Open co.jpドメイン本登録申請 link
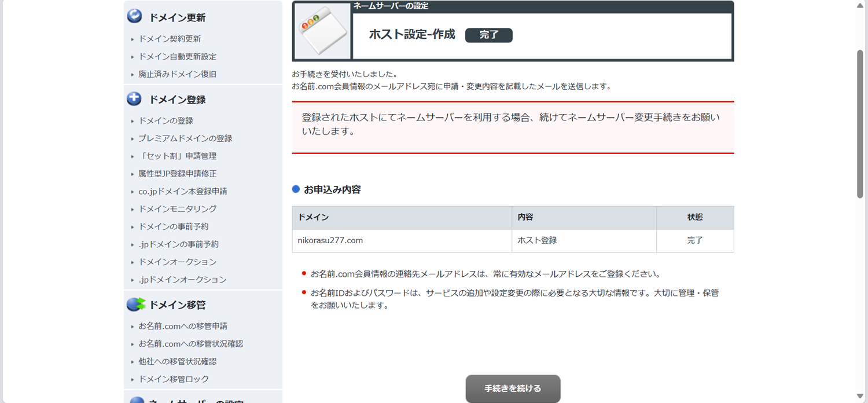 [183, 192]
